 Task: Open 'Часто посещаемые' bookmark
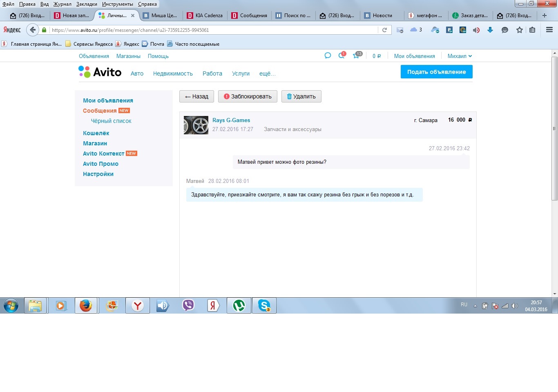[x=193, y=44]
